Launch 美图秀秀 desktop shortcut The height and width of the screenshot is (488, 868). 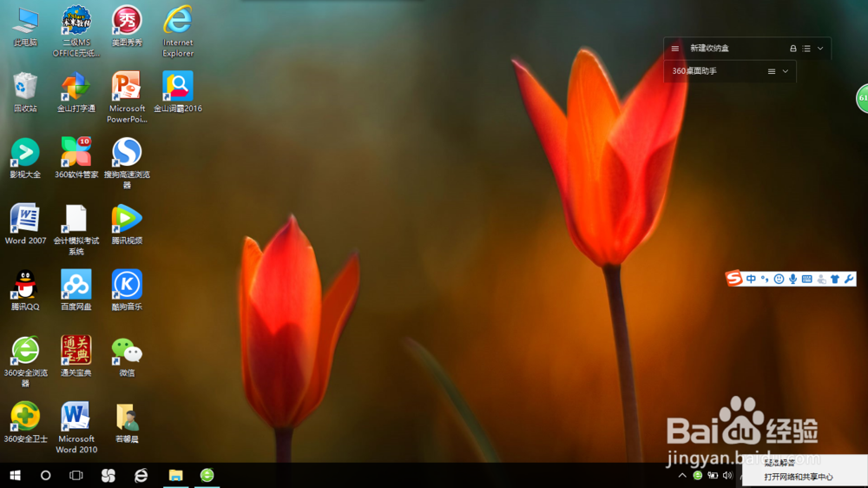click(x=127, y=27)
